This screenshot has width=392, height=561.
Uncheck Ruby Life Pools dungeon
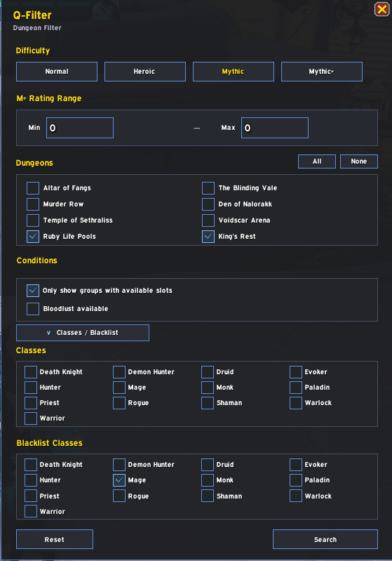coord(33,237)
